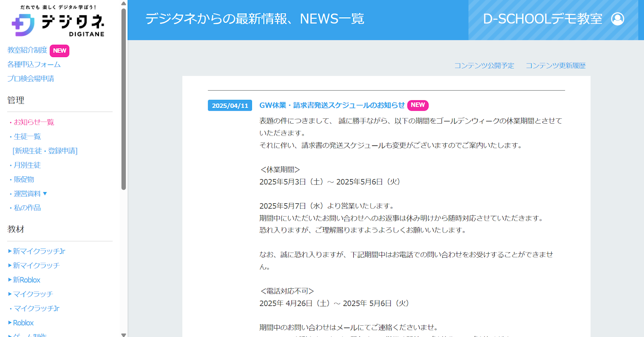
Task: Open the GW休業・請求書発送スケジュール announcement
Action: coord(332,105)
